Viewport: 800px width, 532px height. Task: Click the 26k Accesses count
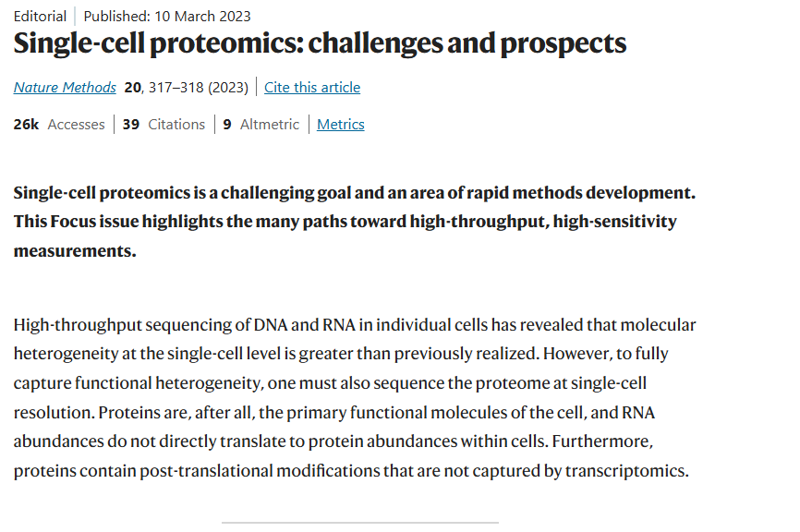(59, 125)
